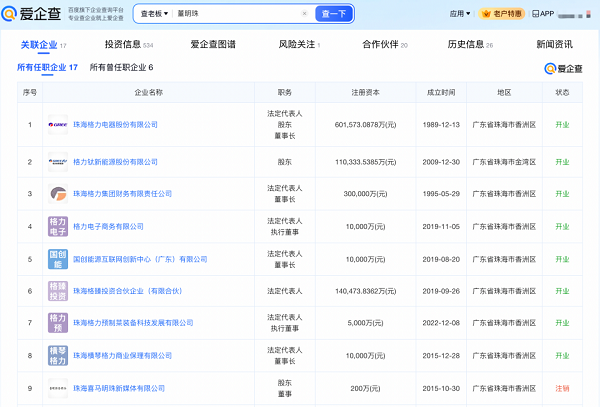Click the 国创能 blue logo thumbnail
Viewport: 600px width, 407px height.
(58, 259)
